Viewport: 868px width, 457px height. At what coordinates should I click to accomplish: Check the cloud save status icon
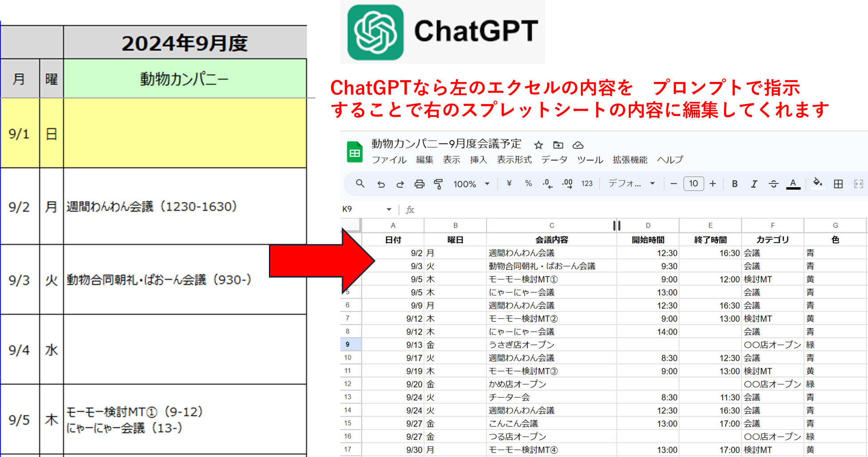pyautogui.click(x=578, y=145)
